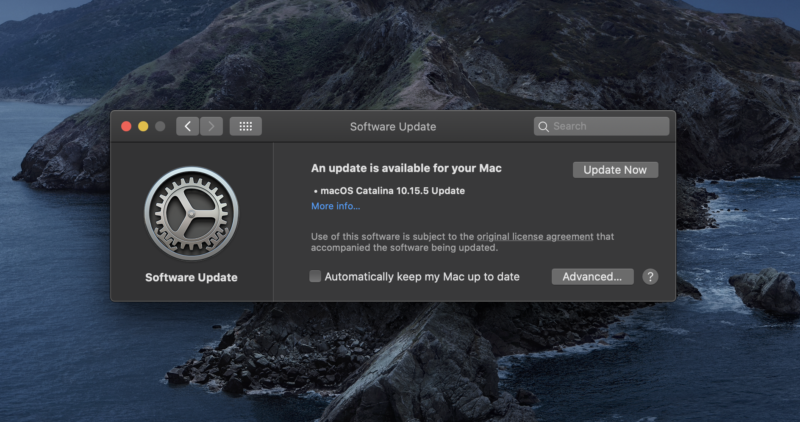The width and height of the screenshot is (800, 422).
Task: Focus the Search field
Action: pyautogui.click(x=602, y=126)
